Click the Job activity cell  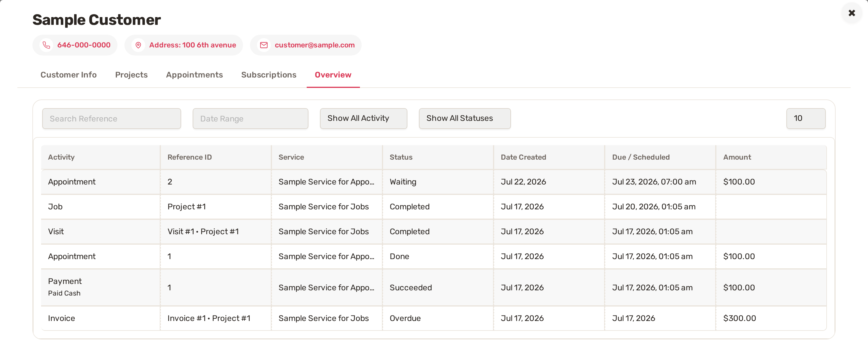click(100, 207)
